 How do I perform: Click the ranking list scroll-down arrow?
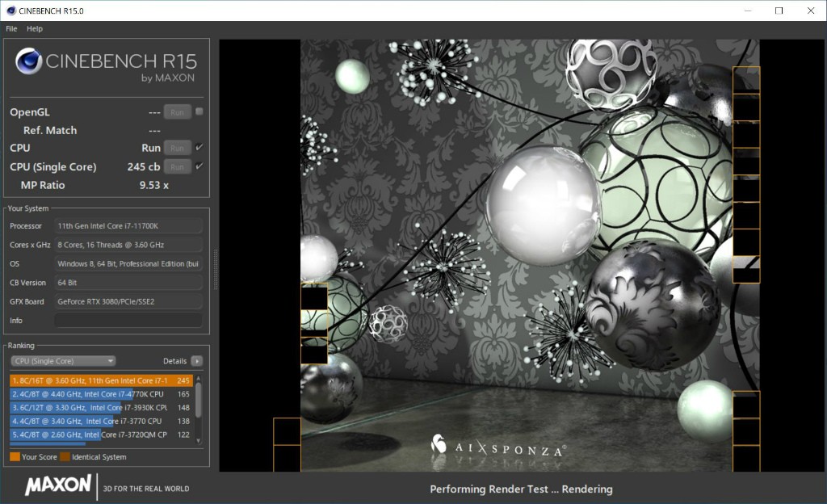199,440
